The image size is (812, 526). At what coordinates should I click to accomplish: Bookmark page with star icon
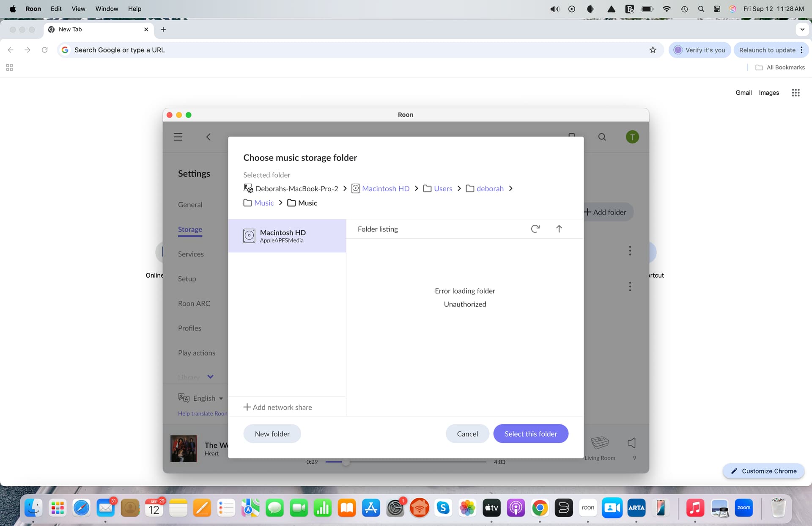coord(653,50)
